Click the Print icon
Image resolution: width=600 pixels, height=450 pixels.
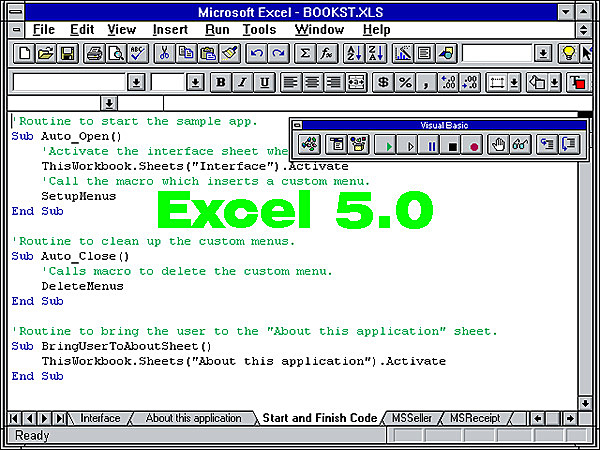coord(94,54)
